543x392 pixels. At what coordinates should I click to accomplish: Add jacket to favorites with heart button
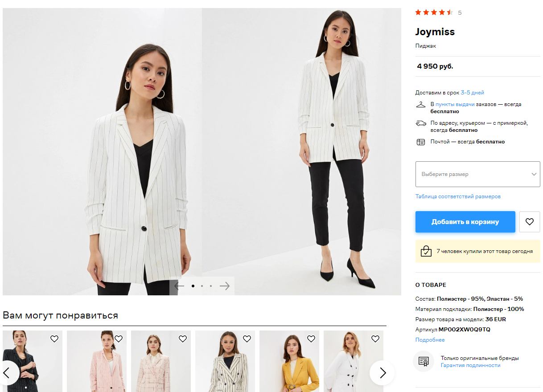pyautogui.click(x=530, y=222)
